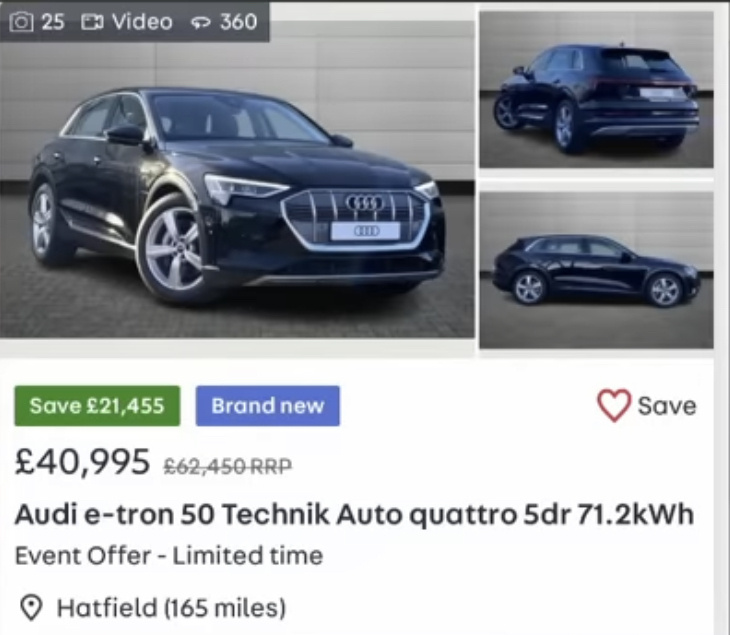Image resolution: width=730 pixels, height=635 pixels.
Task: Click the Video label in image overlay
Action: [x=142, y=22]
